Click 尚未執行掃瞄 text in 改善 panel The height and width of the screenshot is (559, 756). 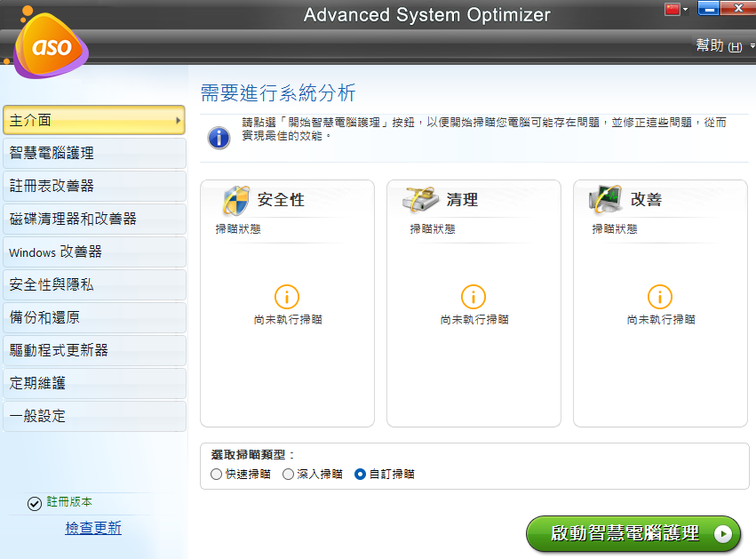[x=661, y=320]
